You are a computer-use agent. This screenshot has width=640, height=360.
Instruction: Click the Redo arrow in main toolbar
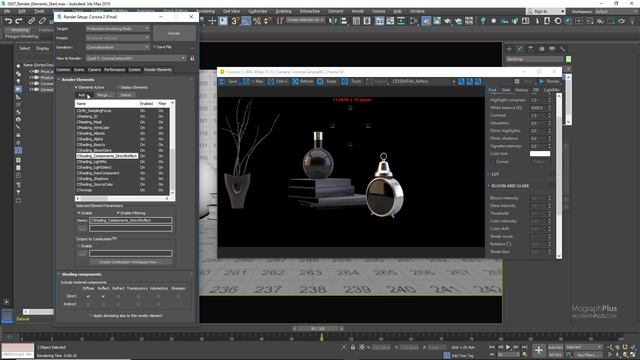[x=19, y=21]
